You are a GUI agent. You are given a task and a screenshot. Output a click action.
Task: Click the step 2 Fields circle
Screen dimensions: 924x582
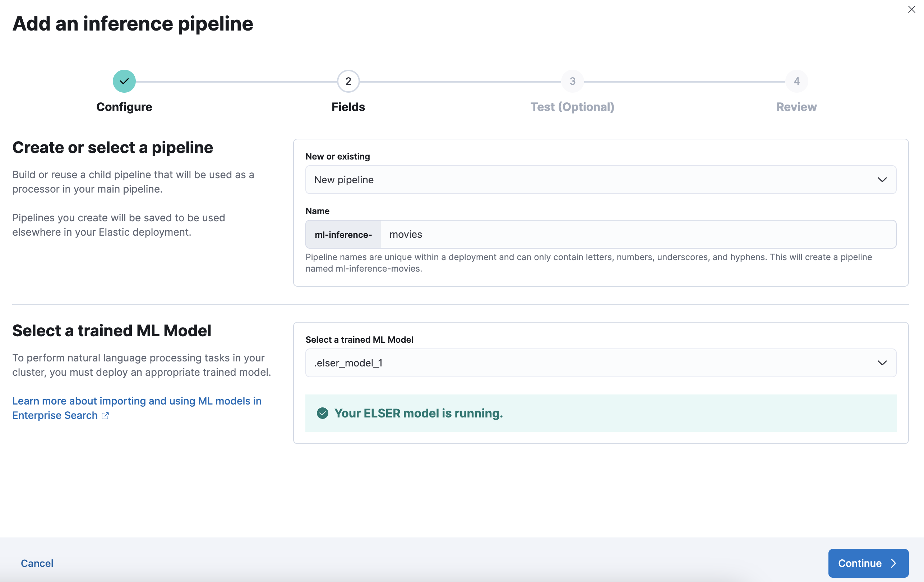point(348,81)
